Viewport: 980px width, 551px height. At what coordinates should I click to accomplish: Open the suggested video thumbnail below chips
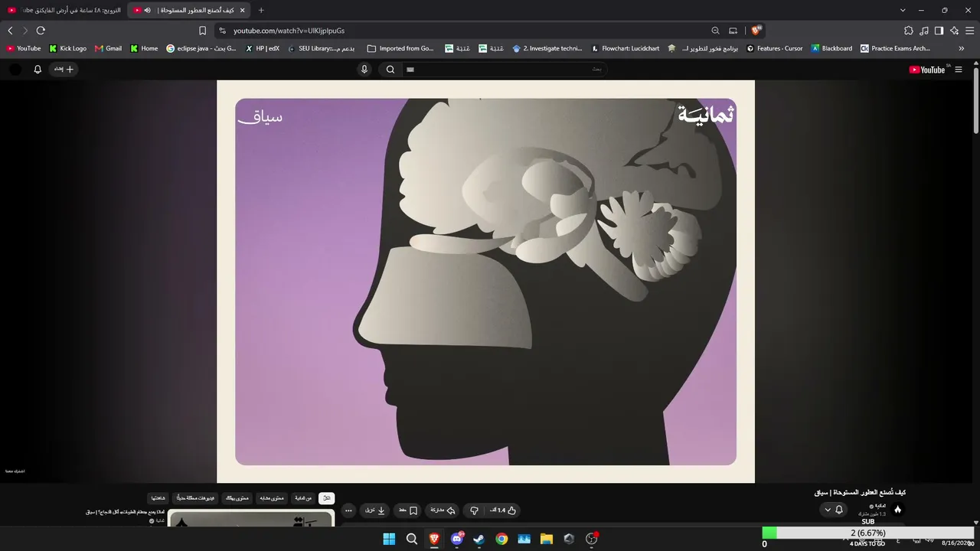pyautogui.click(x=251, y=519)
